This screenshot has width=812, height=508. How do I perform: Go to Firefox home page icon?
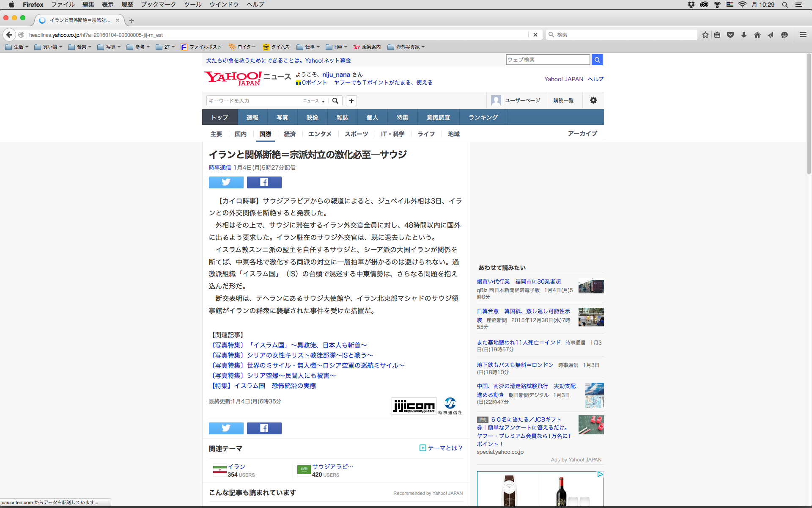click(757, 35)
